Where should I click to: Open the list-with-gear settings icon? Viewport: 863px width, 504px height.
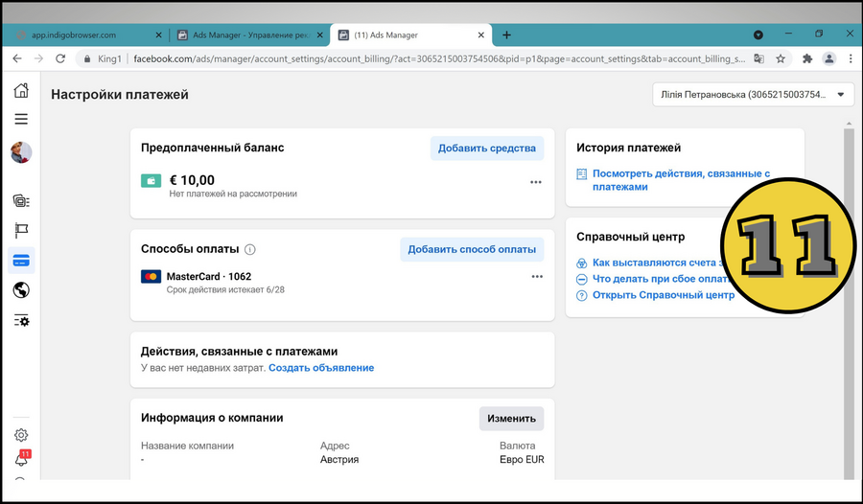pyautogui.click(x=21, y=320)
